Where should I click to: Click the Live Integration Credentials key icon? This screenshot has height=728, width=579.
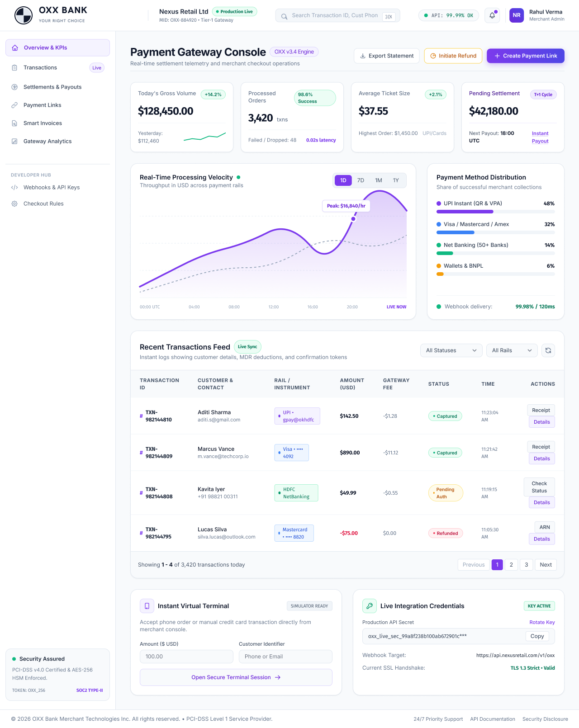[370, 606]
